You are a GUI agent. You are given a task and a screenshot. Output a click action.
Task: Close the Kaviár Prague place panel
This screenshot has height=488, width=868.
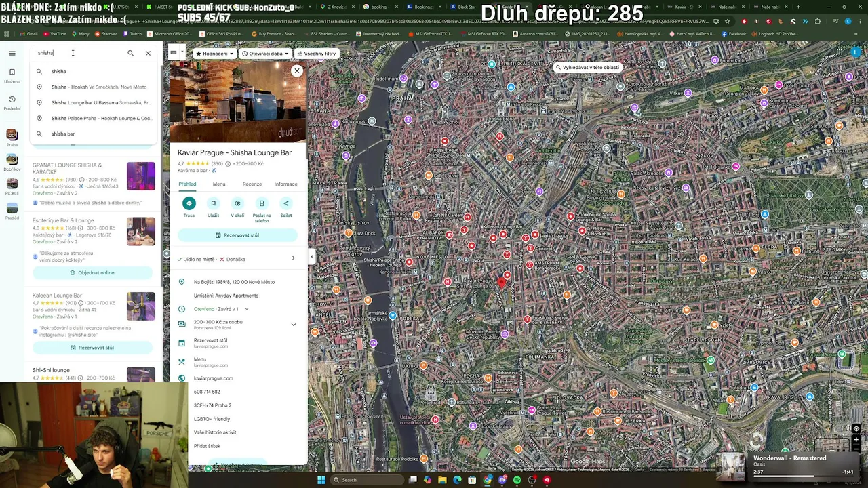[x=296, y=70]
